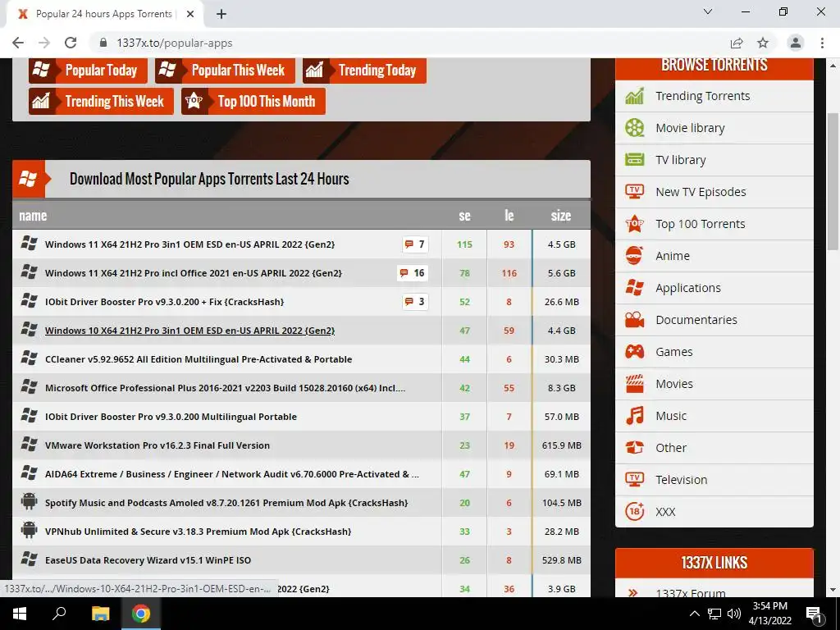Open Microsoft Office Professional Plus 2016-2021 torrent
Viewport: 840px width, 630px height.
click(x=225, y=388)
